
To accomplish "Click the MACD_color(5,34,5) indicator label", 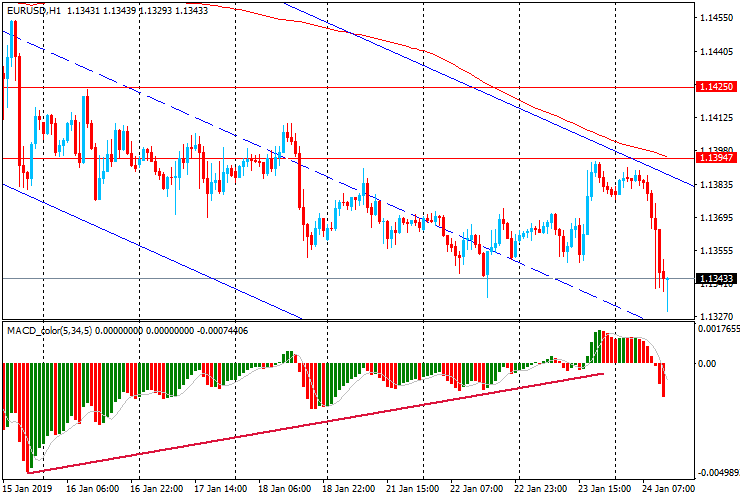I will tap(50, 331).
